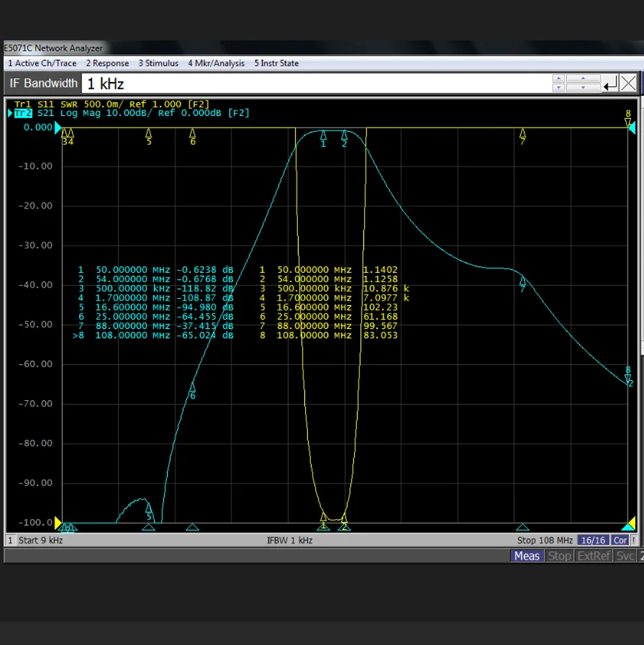Click the Cor correction status indicator

620,540
